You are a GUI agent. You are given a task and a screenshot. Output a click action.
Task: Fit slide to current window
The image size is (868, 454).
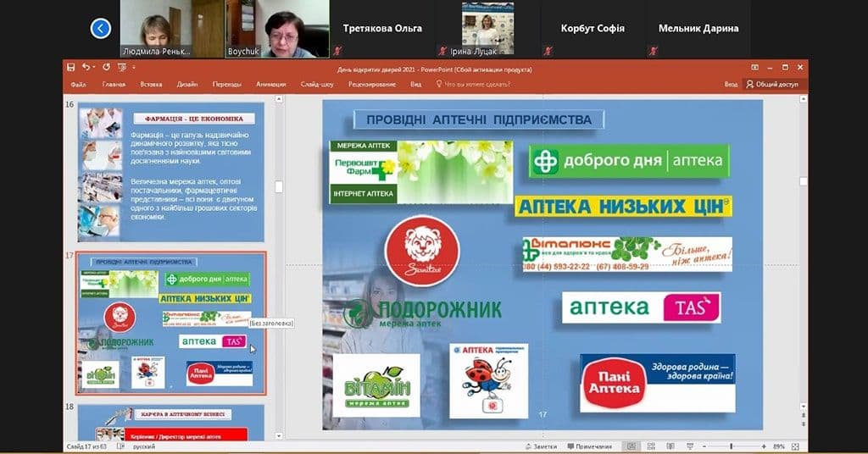pos(795,446)
